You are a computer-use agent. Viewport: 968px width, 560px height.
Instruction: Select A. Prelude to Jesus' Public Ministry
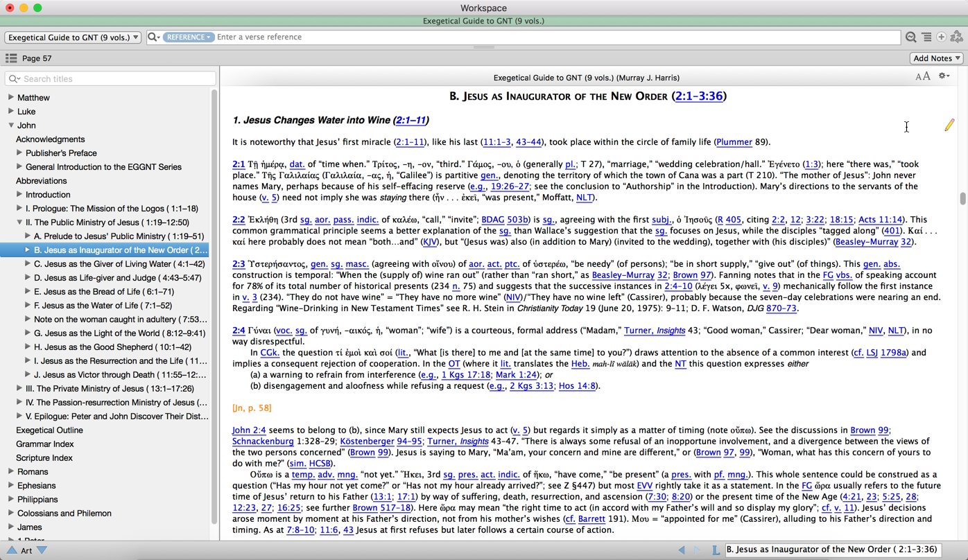[x=119, y=236]
